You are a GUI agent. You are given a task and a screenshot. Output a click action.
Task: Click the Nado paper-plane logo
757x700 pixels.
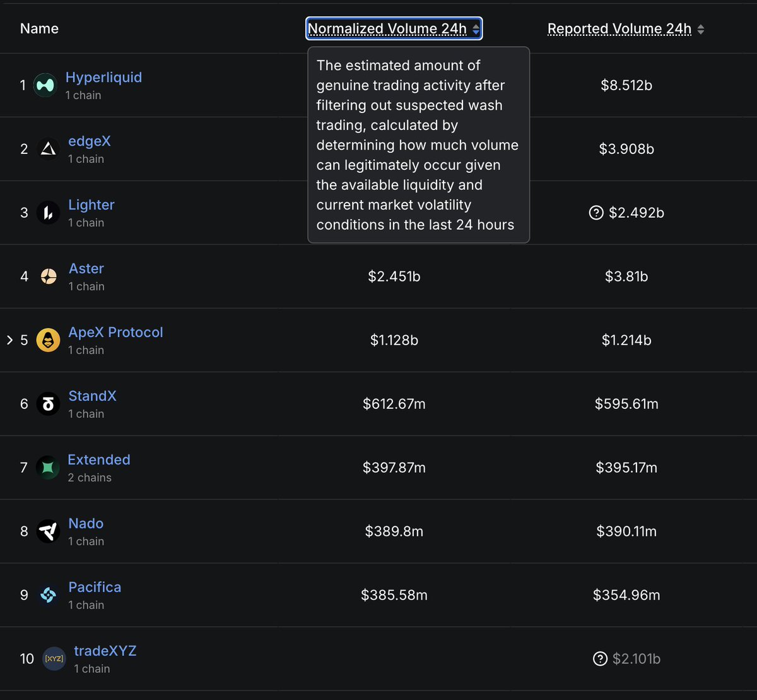48,531
